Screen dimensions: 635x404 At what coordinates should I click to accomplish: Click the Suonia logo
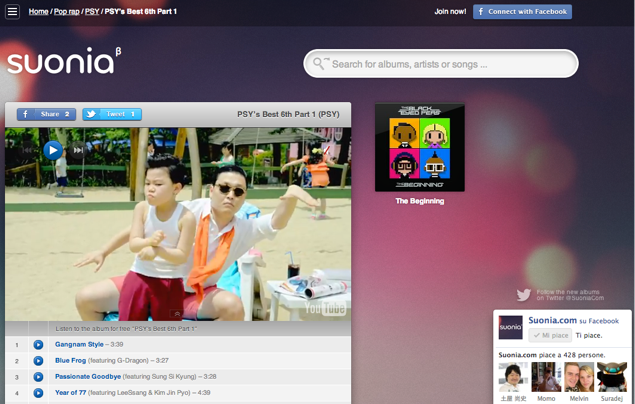(64, 61)
